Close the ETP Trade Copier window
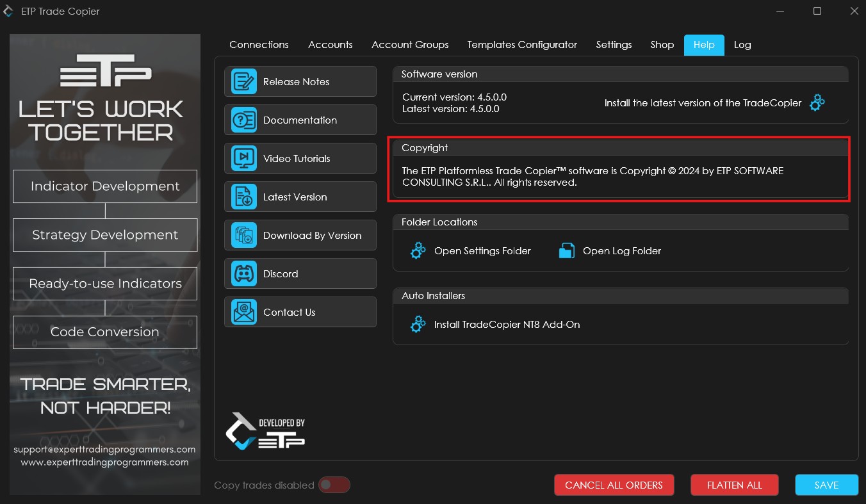 [854, 11]
